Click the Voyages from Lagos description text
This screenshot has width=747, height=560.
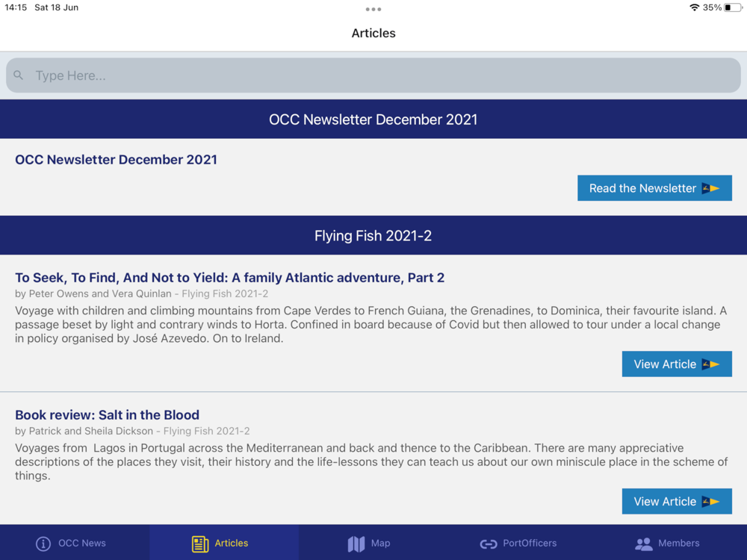tap(371, 462)
